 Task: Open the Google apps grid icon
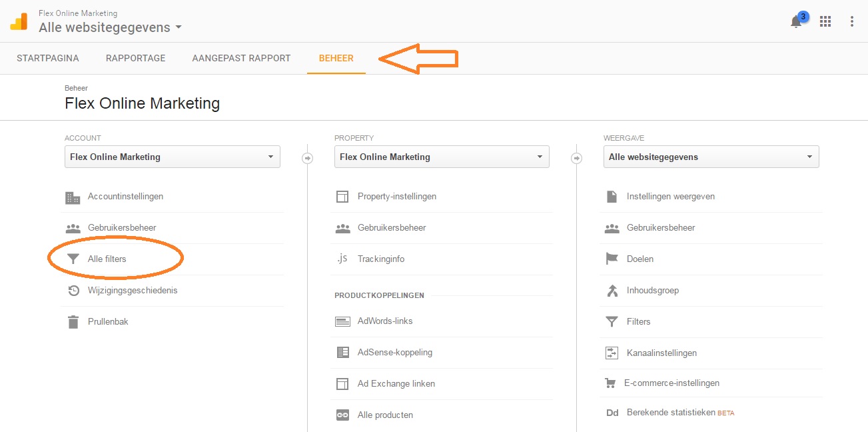pyautogui.click(x=825, y=21)
